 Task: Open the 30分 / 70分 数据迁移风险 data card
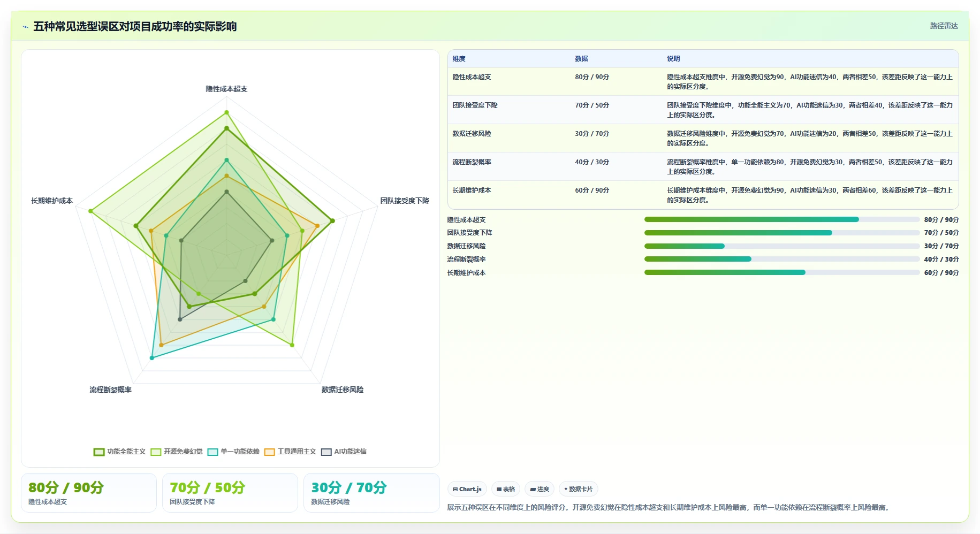tap(371, 493)
